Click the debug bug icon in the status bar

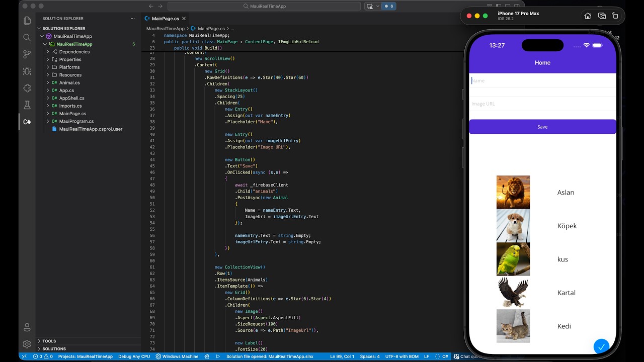(x=207, y=356)
